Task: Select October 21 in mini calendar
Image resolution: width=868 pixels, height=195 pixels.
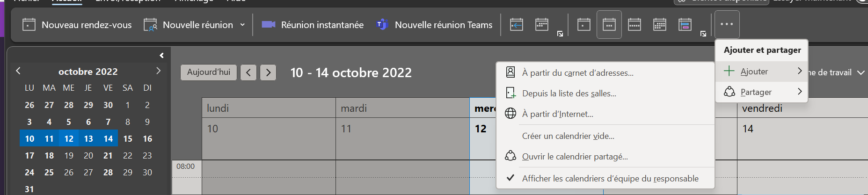Action: pos(108,155)
